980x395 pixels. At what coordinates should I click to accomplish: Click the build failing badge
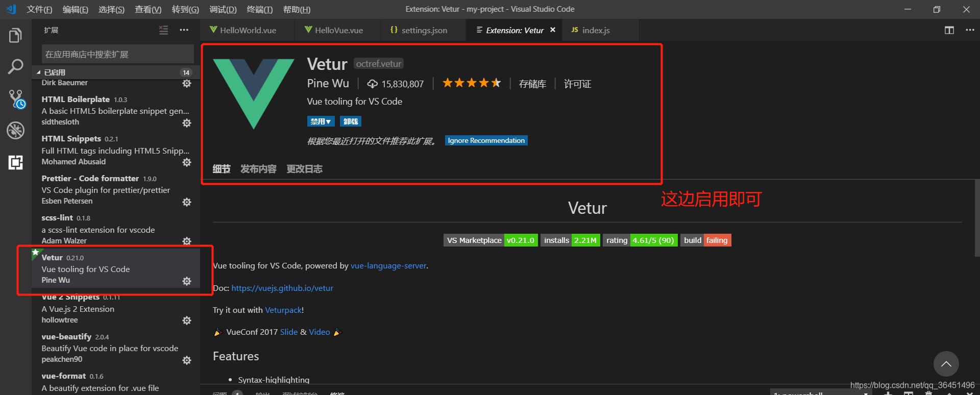click(x=706, y=240)
